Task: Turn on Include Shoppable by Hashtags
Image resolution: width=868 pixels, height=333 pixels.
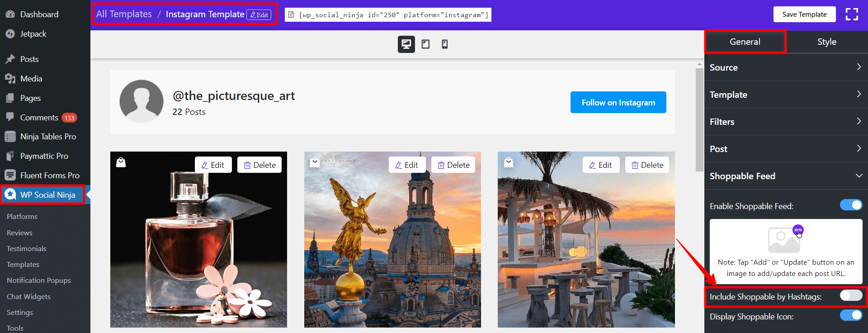Action: coord(851,295)
